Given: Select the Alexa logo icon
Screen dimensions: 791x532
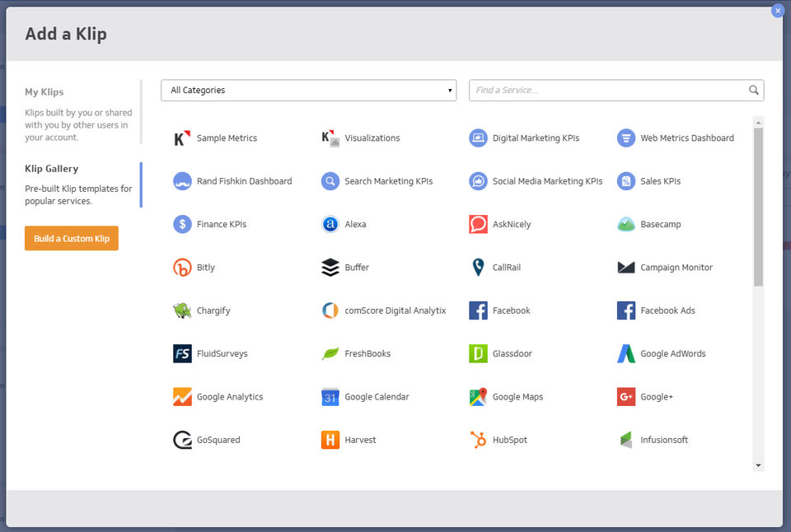Looking at the screenshot, I should click(330, 224).
